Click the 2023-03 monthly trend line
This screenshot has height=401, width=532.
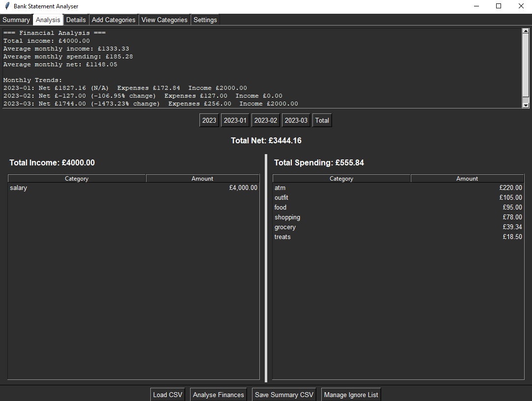(151, 104)
